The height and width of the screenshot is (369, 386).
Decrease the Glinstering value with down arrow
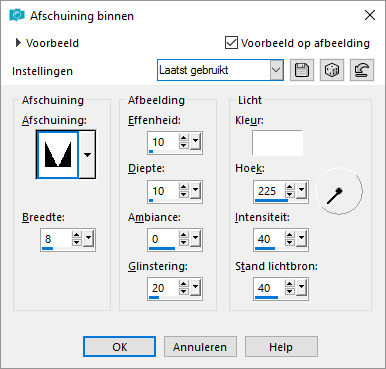(x=184, y=292)
